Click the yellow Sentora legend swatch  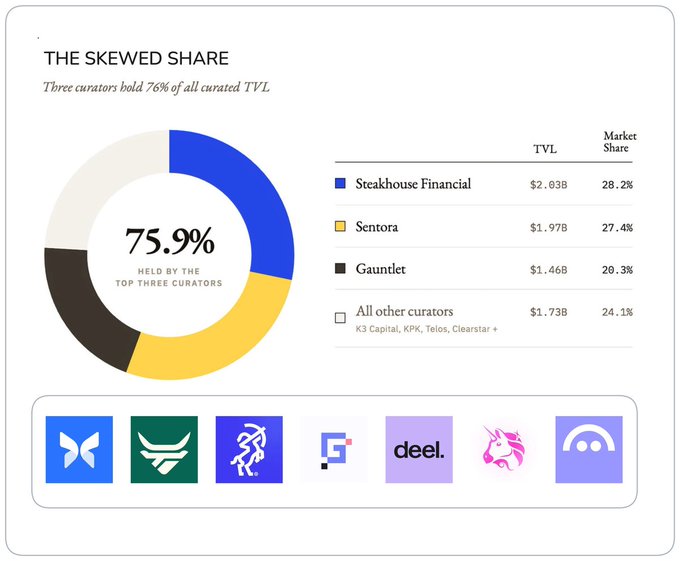[x=340, y=226]
